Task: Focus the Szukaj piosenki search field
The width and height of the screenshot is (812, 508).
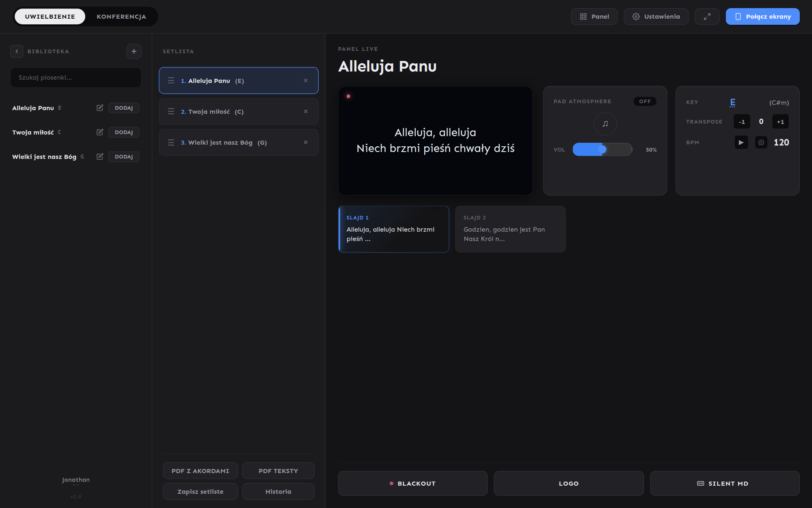Action: 76,77
